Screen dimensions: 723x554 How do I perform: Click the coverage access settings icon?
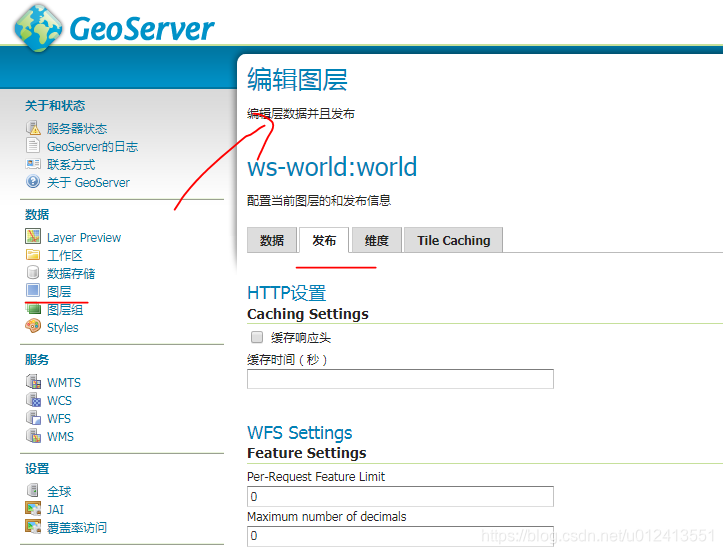[33, 526]
